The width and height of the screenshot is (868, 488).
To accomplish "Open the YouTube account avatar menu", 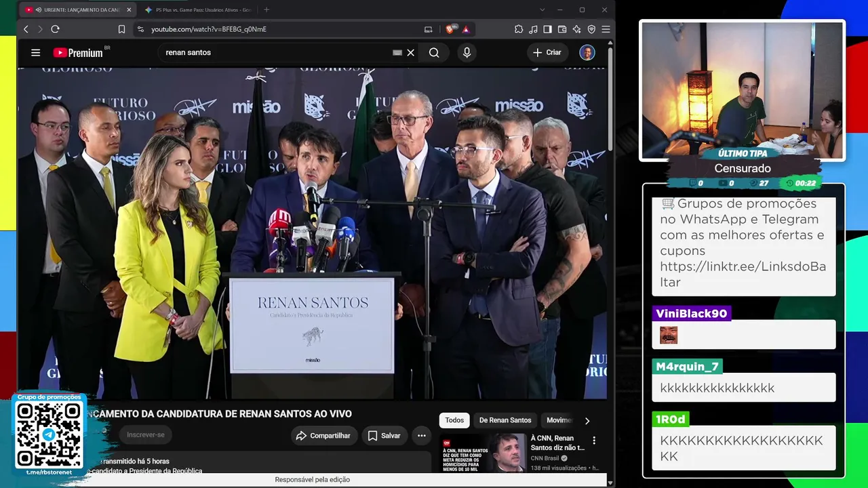I will [587, 52].
